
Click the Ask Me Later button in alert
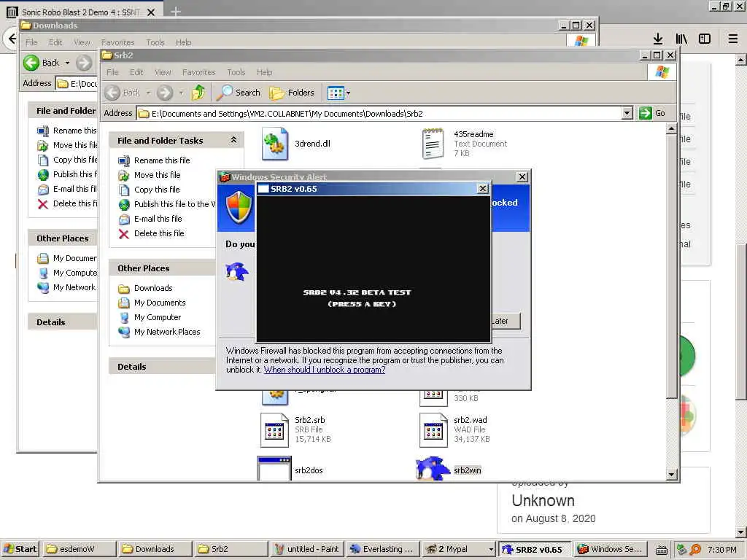coord(506,321)
